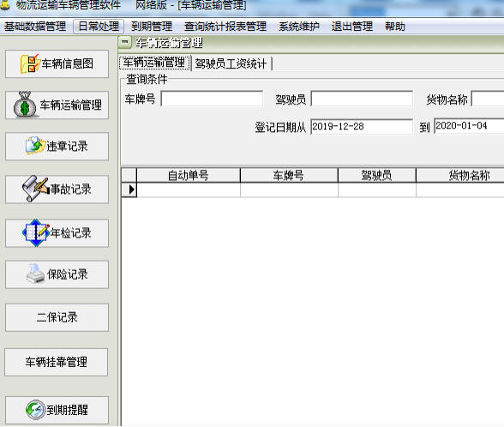Click the 车辆挂靠管理 button

(x=57, y=362)
